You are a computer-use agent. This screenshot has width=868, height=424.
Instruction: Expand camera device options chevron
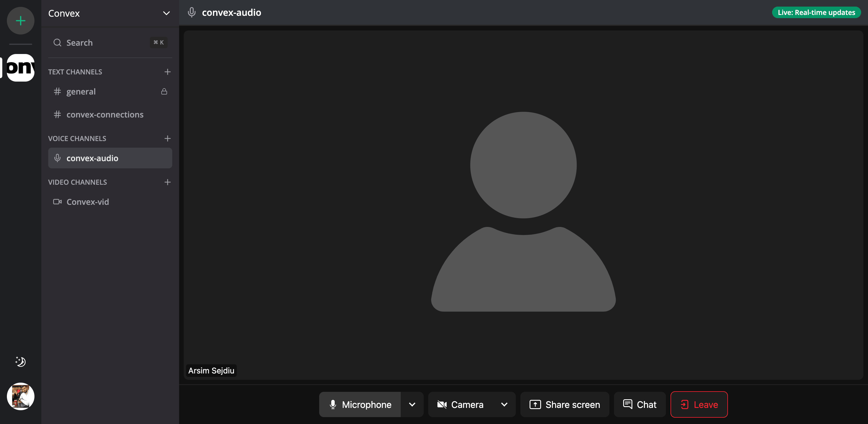pos(504,404)
